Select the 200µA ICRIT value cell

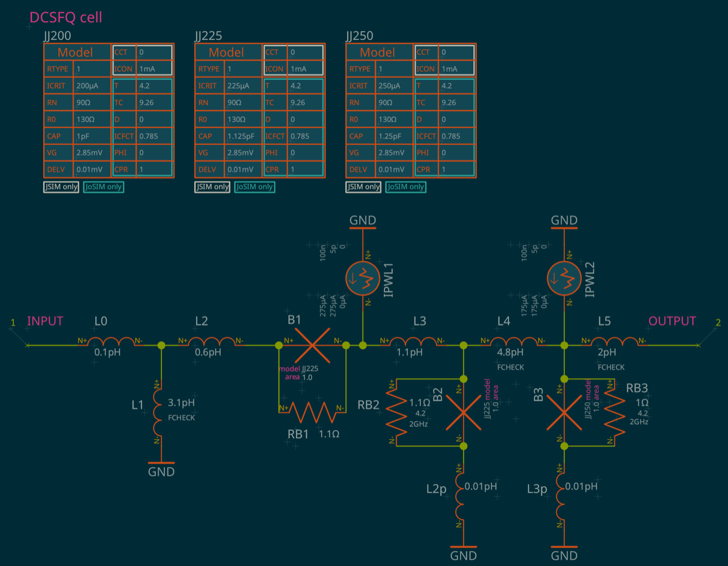(93, 86)
